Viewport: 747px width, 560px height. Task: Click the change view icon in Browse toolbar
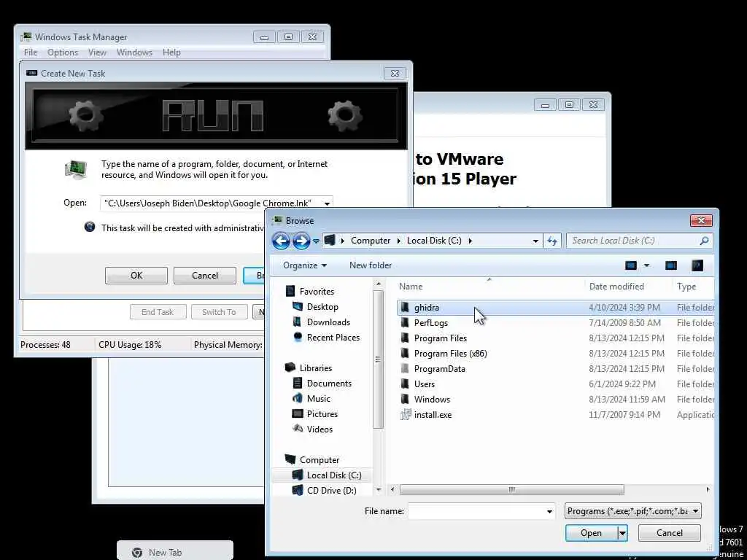tap(631, 265)
